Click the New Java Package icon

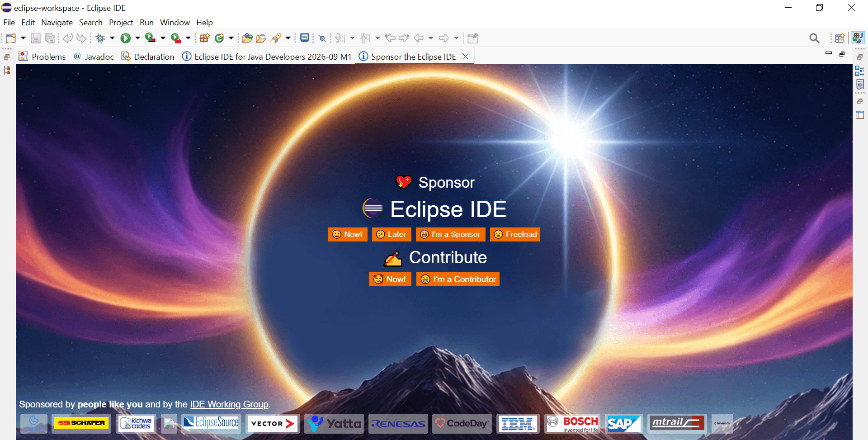205,38
